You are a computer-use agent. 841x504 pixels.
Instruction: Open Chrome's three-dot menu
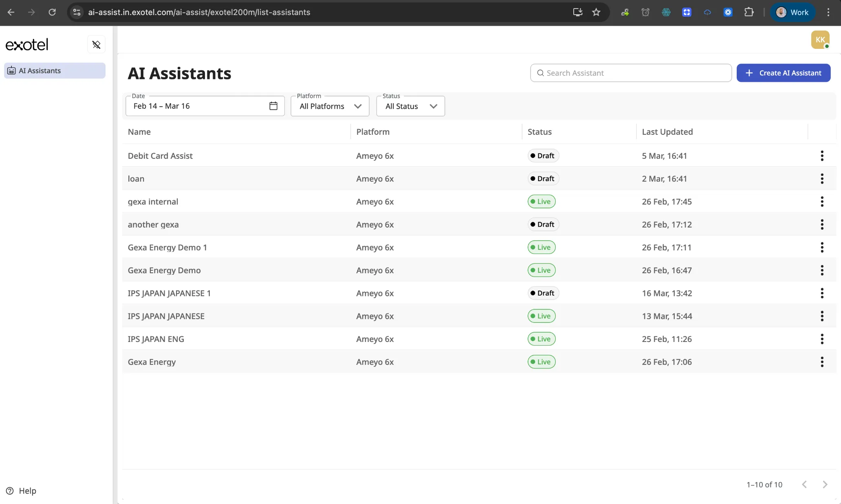click(828, 12)
